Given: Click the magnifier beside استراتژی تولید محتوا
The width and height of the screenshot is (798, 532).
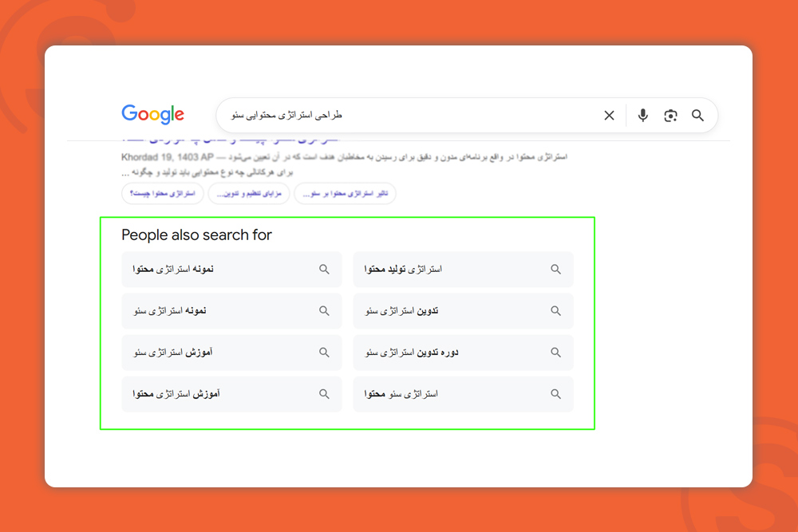Looking at the screenshot, I should point(555,269).
